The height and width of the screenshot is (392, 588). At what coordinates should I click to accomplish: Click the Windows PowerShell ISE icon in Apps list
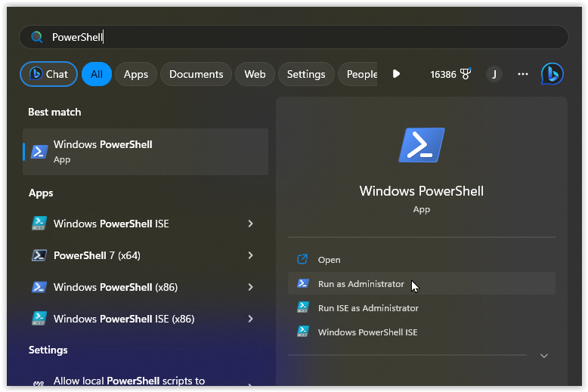[39, 224]
